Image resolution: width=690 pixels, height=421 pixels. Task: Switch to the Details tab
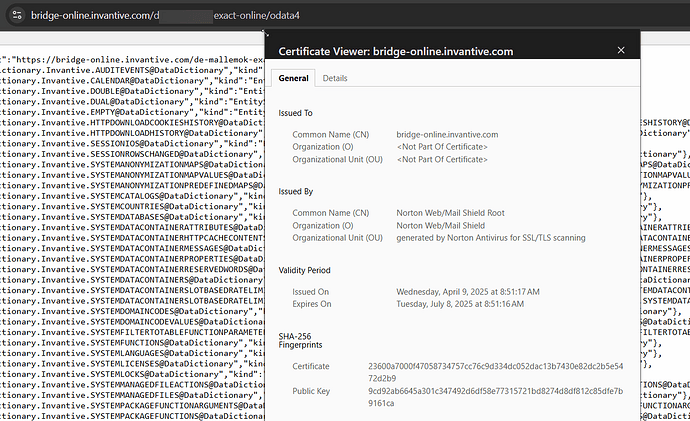(335, 78)
